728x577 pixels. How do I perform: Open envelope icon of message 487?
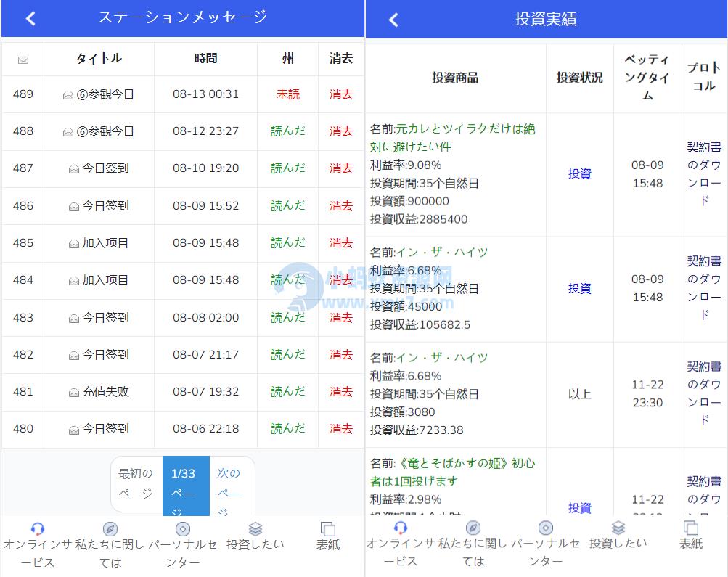click(x=74, y=169)
